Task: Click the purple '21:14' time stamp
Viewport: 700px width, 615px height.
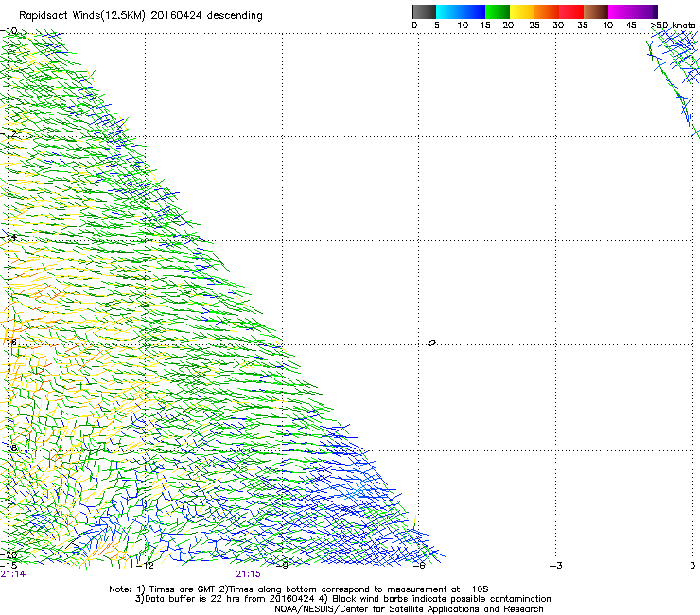Action: [x=13, y=574]
